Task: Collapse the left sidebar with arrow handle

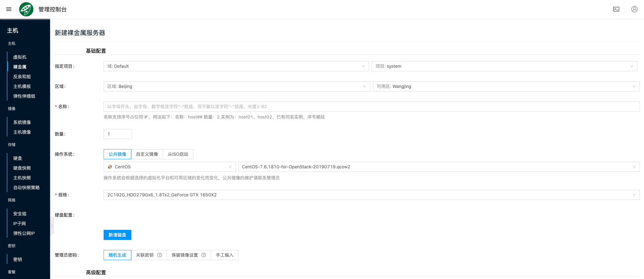Action: pyautogui.click(x=52, y=226)
